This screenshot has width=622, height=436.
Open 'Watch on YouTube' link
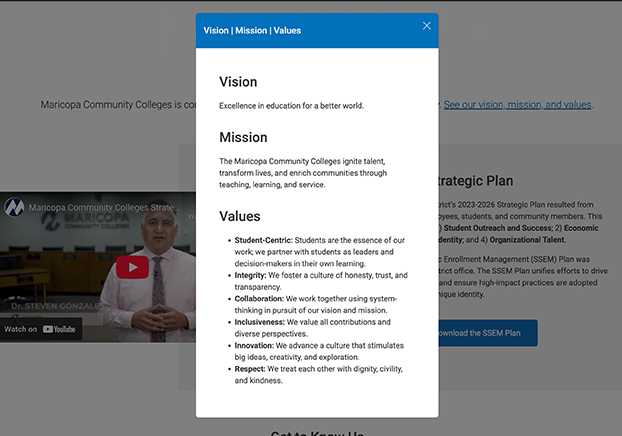(40, 329)
